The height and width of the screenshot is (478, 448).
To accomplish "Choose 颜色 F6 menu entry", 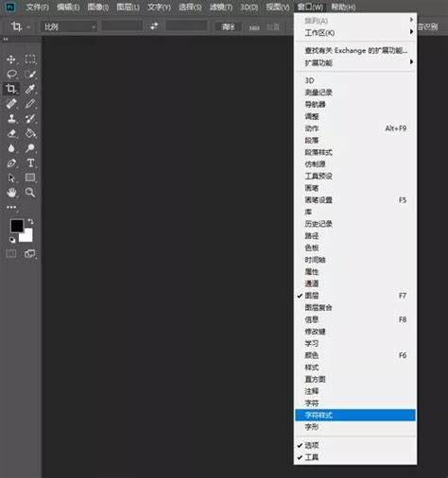I will (354, 355).
